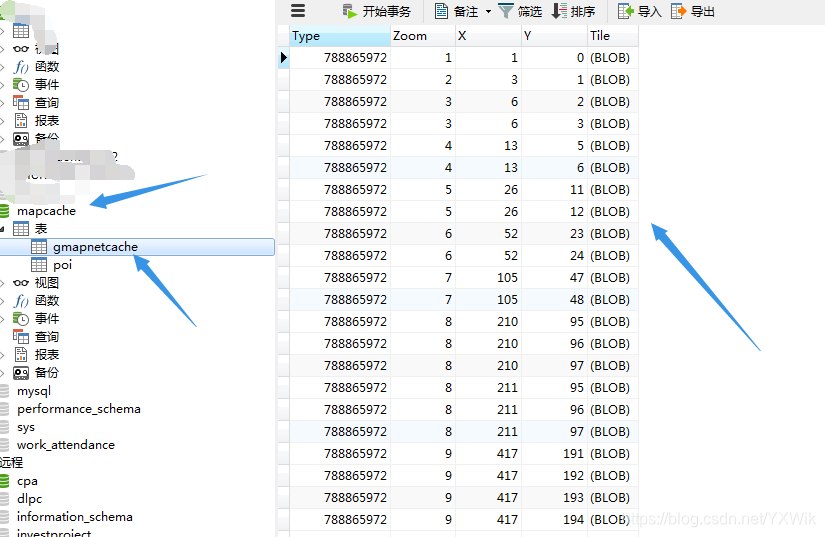The image size is (825, 537).
Task: Click the poi table grid icon
Action: 39,265
